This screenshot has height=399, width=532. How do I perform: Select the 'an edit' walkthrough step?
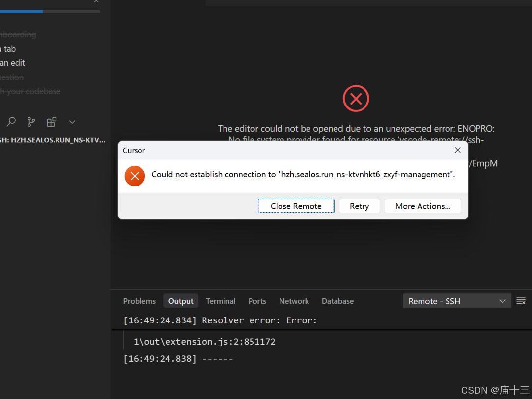coord(12,62)
